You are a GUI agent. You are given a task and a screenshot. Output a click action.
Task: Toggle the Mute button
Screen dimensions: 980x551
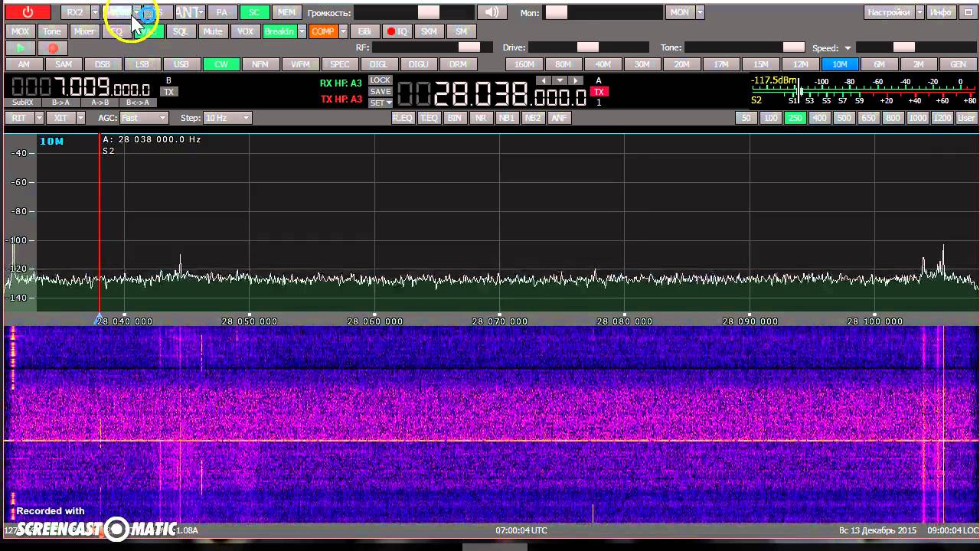point(213,31)
